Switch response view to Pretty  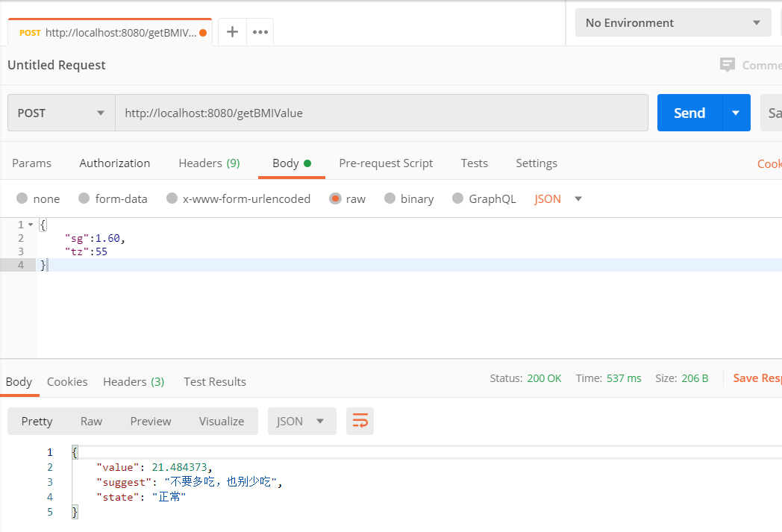(37, 421)
